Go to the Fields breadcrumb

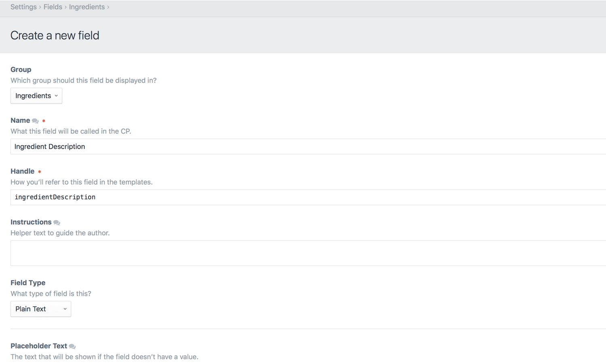tap(53, 7)
